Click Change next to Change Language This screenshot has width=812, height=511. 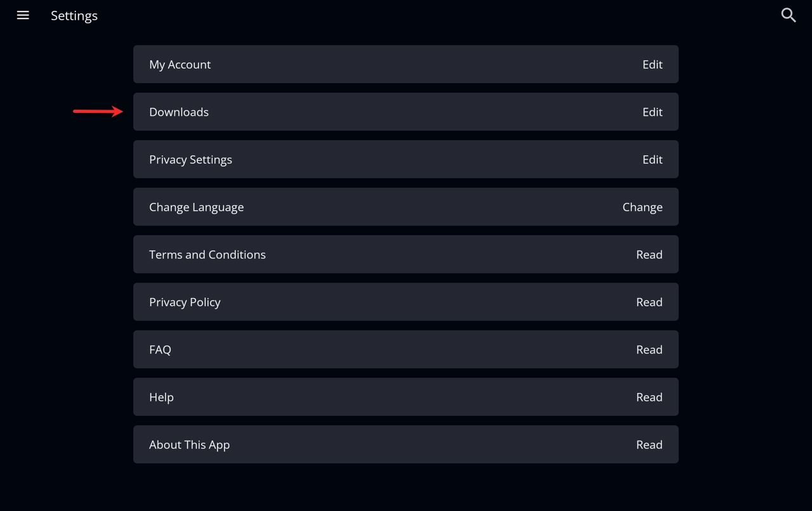click(x=642, y=207)
